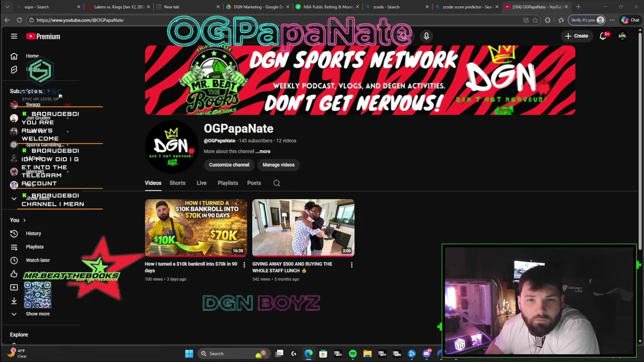The image size is (644, 362).
Task: Open browser extensions puzzle icon
Action: (548, 20)
